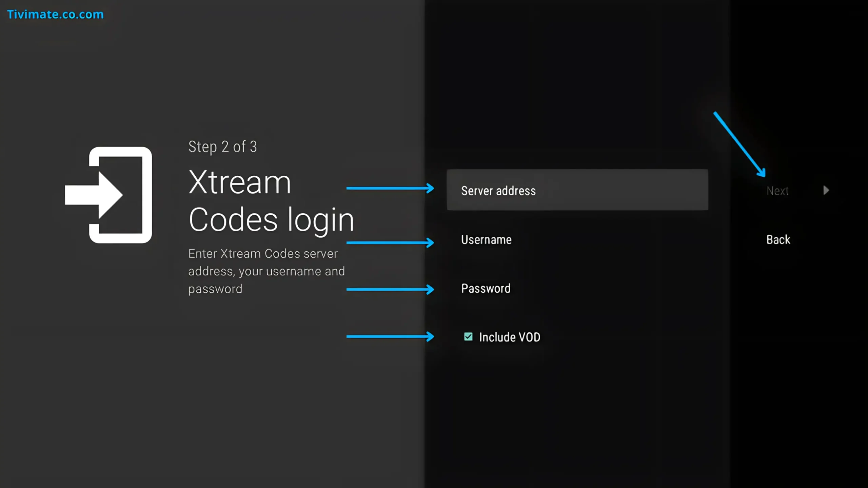Click the blue arrow pointing to Username
This screenshot has height=488, width=868.
[x=390, y=242]
